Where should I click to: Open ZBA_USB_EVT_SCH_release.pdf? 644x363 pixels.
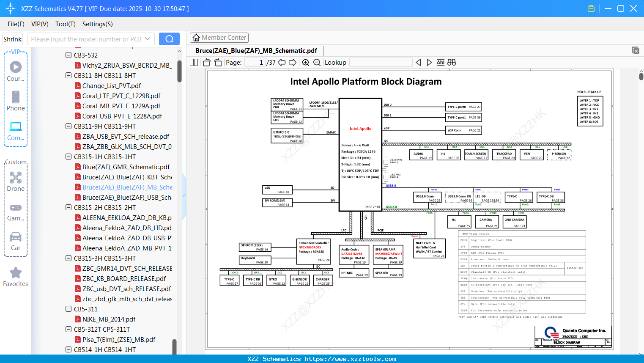pos(126,136)
